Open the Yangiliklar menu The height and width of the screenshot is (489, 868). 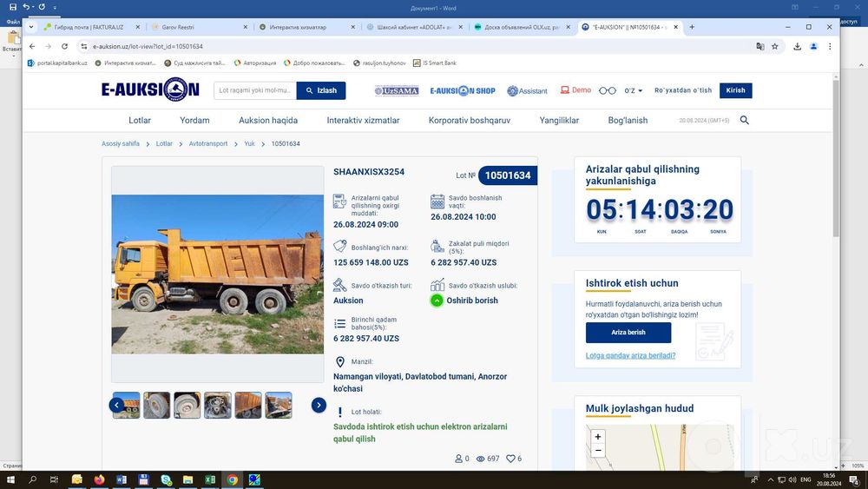559,120
